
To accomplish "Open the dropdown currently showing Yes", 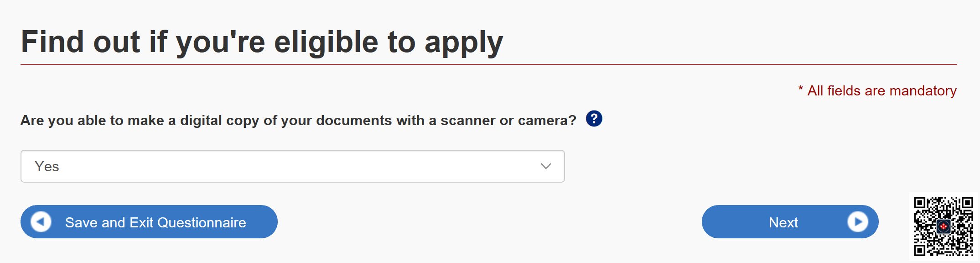I will [292, 166].
